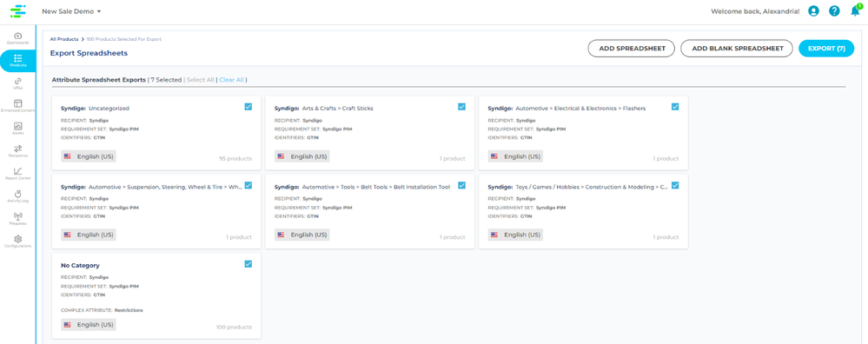Uncheck the Suspension, Steering, Wheel & Tire checkbox

248,185
